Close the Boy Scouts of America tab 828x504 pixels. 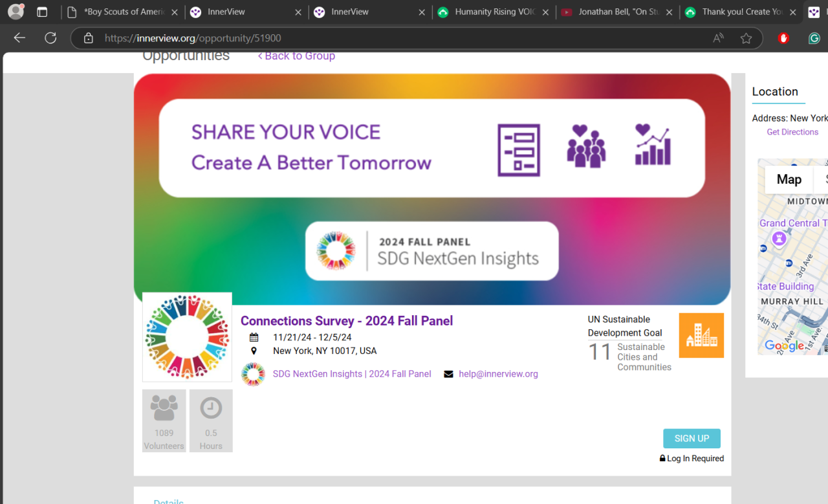click(x=175, y=12)
